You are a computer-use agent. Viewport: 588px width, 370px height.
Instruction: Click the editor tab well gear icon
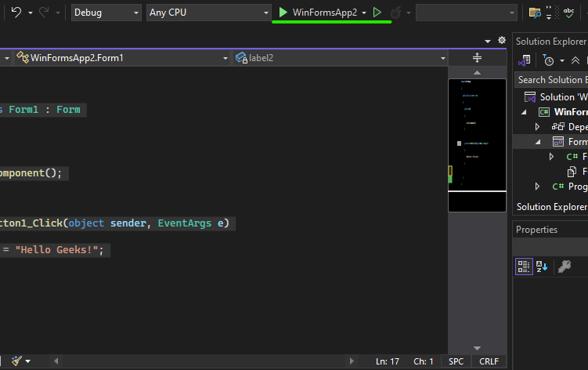[x=502, y=40]
